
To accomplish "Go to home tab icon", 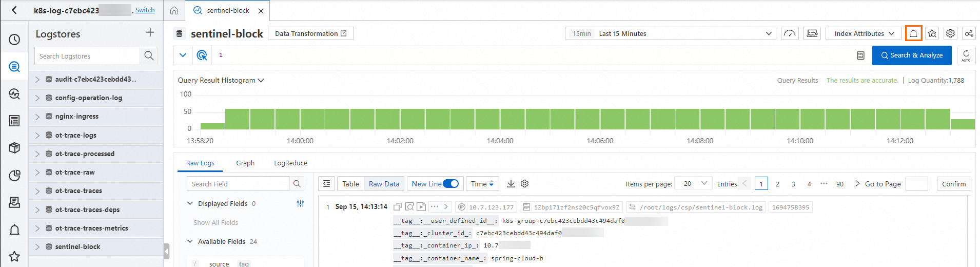I will pyautogui.click(x=174, y=10).
